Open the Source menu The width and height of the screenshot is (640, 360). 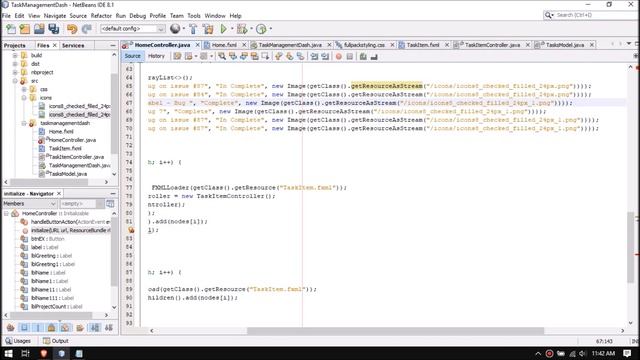point(78,16)
